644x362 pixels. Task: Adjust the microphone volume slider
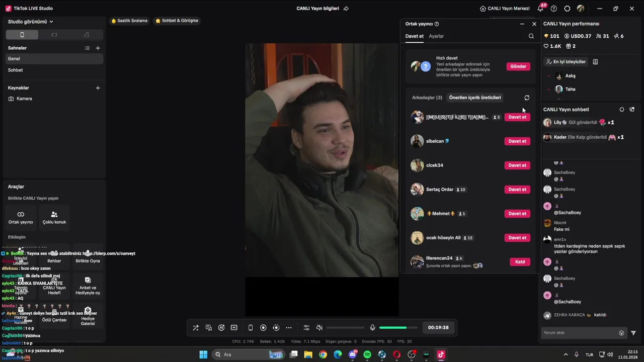[x=398, y=328]
